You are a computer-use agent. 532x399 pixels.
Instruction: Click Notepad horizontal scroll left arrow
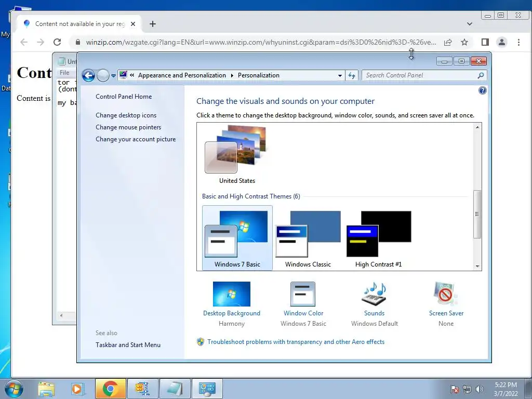click(61, 315)
